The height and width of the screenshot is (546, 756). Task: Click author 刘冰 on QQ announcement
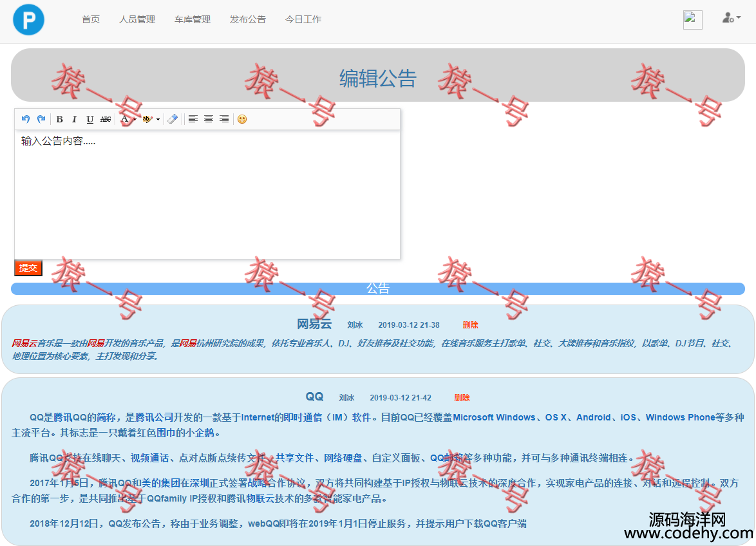coord(346,397)
